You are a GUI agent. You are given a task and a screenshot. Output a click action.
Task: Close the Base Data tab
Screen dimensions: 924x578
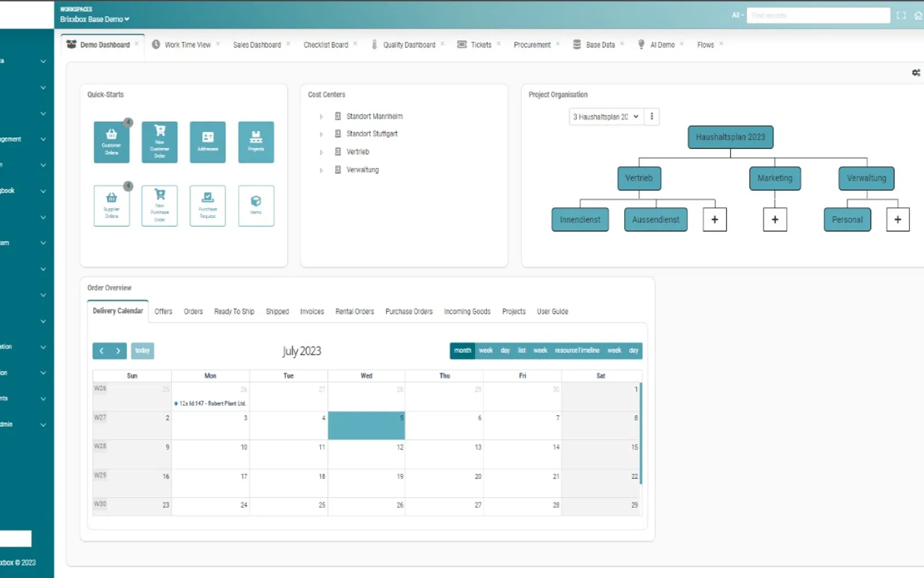(x=622, y=44)
